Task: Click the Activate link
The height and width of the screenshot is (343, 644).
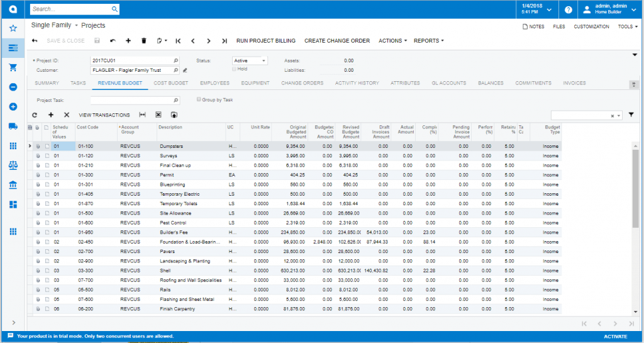Action: point(615,337)
